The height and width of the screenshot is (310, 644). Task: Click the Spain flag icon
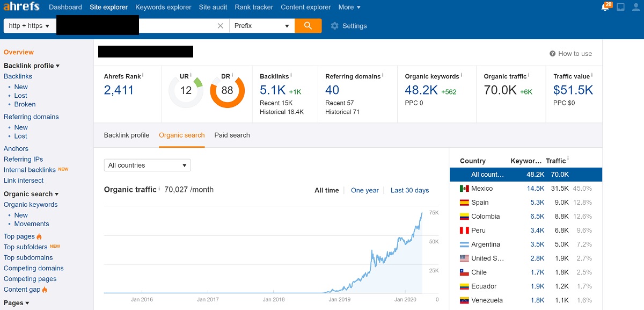[465, 203]
